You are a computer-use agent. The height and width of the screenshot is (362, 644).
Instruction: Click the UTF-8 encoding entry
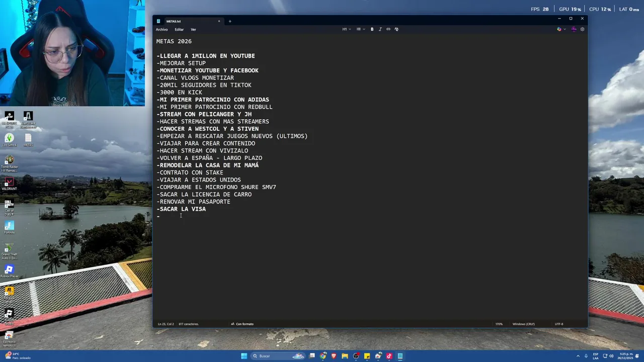click(559, 324)
